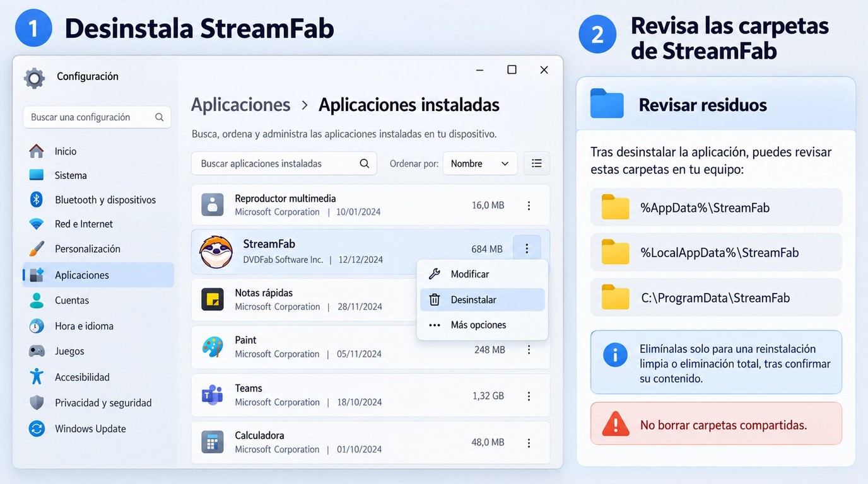Image resolution: width=868 pixels, height=484 pixels.
Task: Open the %AppData%\StreamFab folder entry
Action: [x=716, y=207]
